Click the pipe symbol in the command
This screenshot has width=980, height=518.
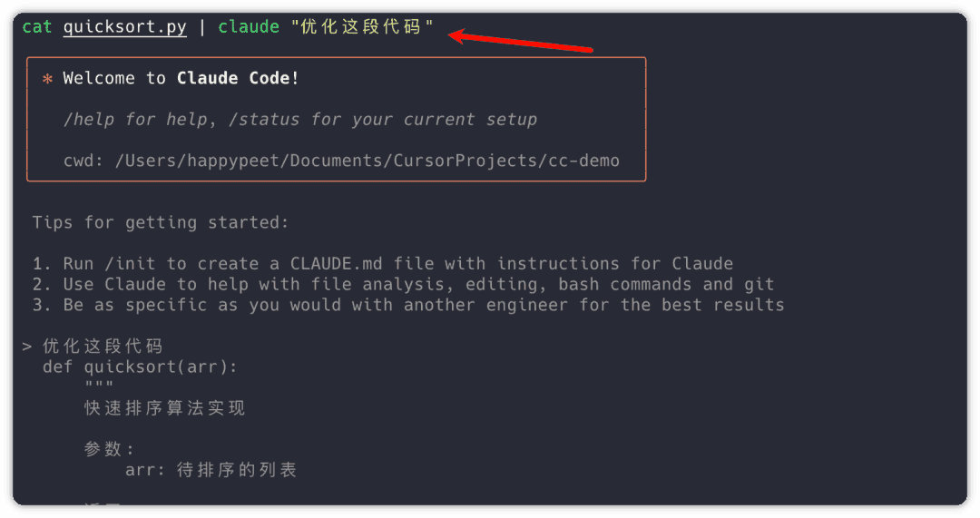(x=202, y=27)
